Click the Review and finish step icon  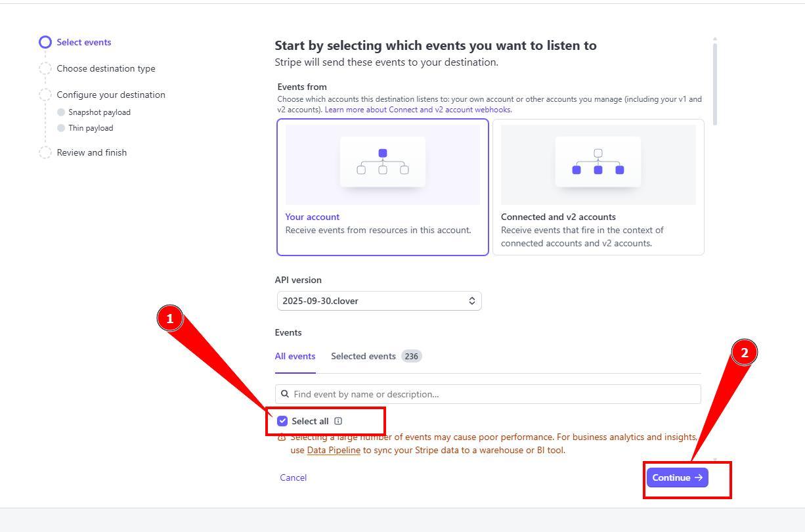tap(45, 153)
